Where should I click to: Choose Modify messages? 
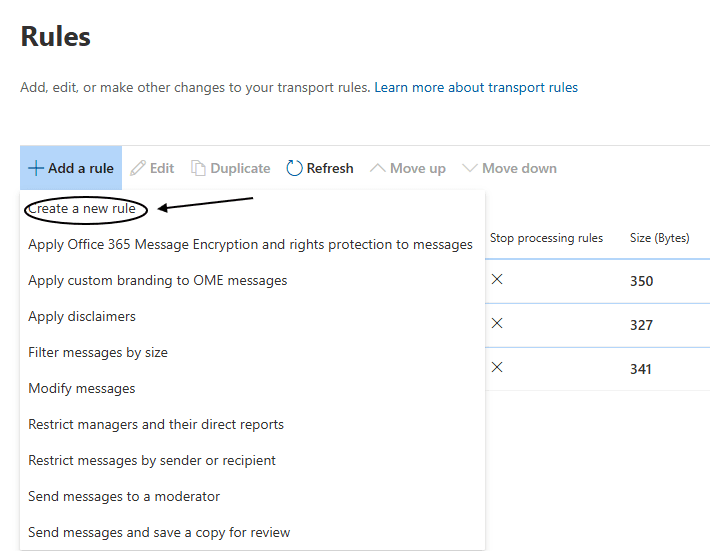82,388
